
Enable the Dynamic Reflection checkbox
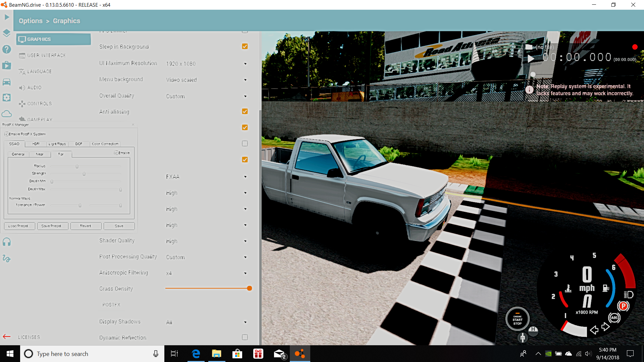click(x=245, y=337)
